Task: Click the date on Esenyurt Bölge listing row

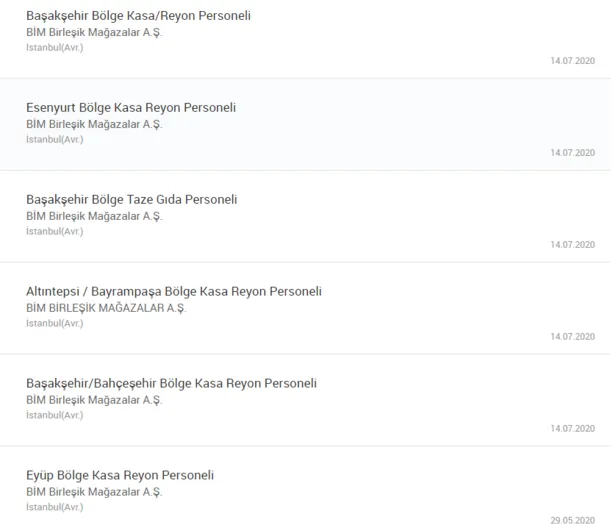Action: [x=572, y=153]
